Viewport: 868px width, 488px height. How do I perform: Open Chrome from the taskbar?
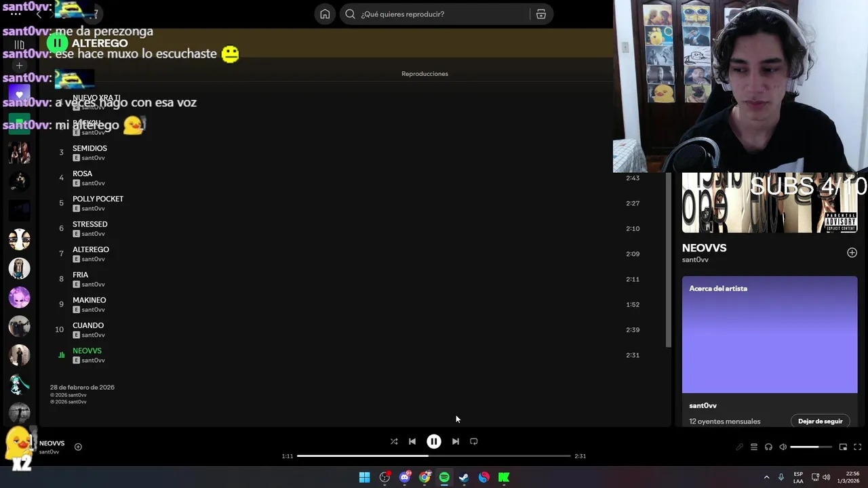click(425, 477)
